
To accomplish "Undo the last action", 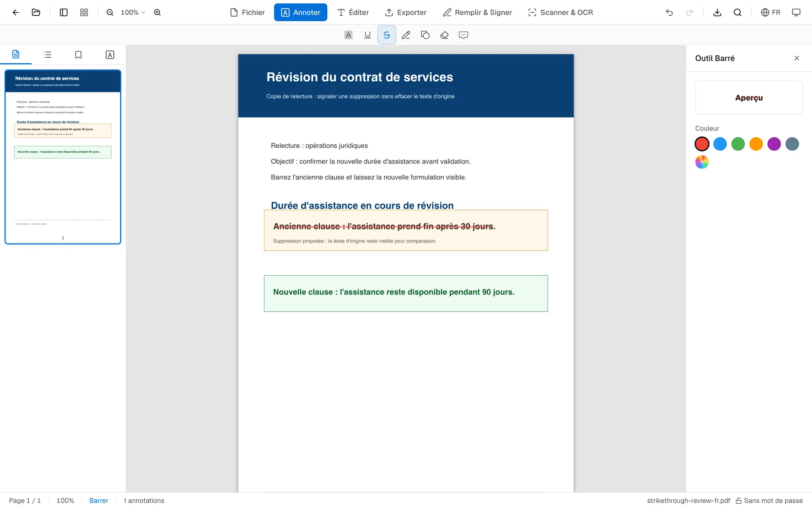I will pos(669,12).
